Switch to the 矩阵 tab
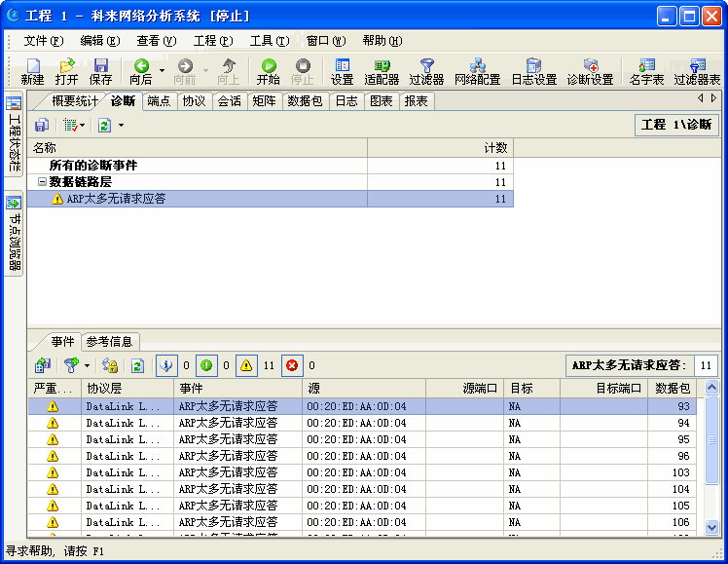Viewport: 728px width, 564px height. coord(264,100)
